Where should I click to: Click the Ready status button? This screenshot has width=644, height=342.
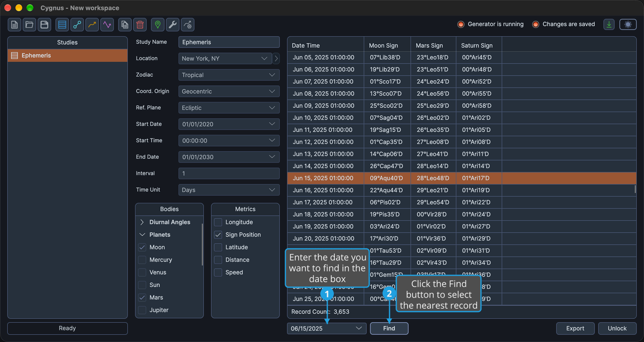tap(68, 328)
